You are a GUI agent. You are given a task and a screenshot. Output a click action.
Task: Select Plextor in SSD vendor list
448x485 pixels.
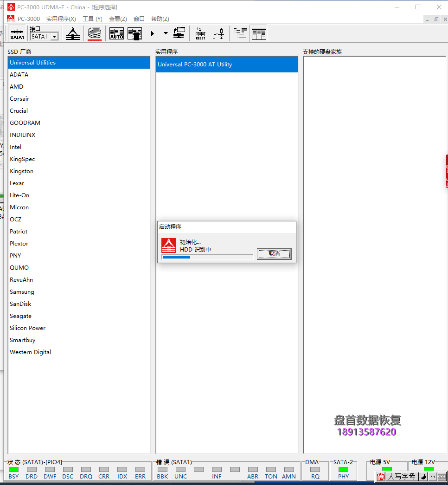(x=79, y=243)
